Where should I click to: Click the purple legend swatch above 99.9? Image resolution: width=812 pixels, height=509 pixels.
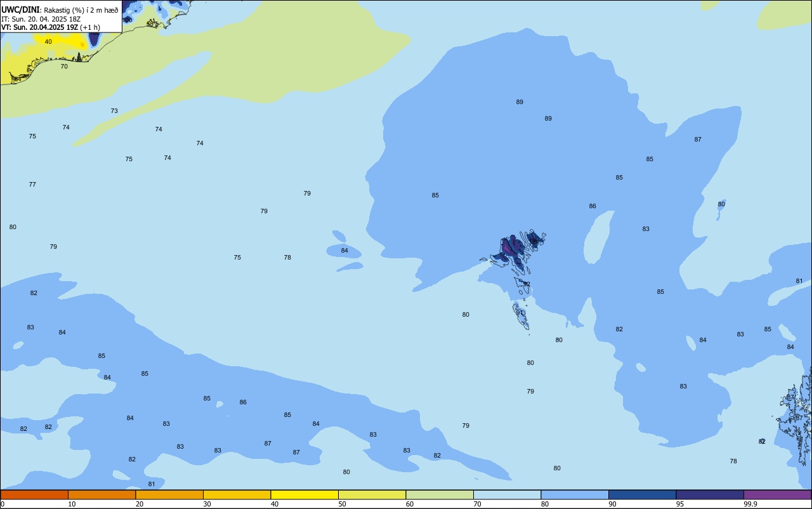(777, 494)
